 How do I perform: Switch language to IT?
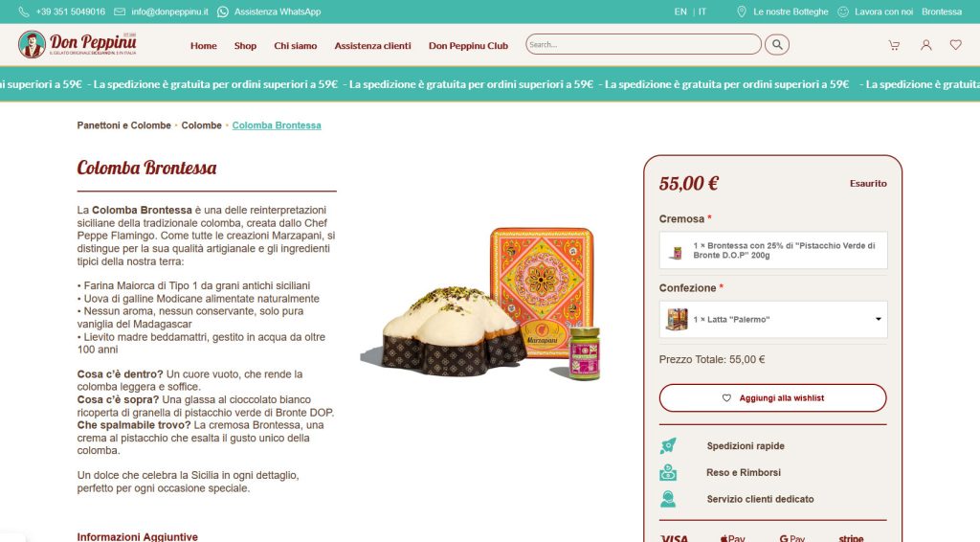click(x=702, y=11)
